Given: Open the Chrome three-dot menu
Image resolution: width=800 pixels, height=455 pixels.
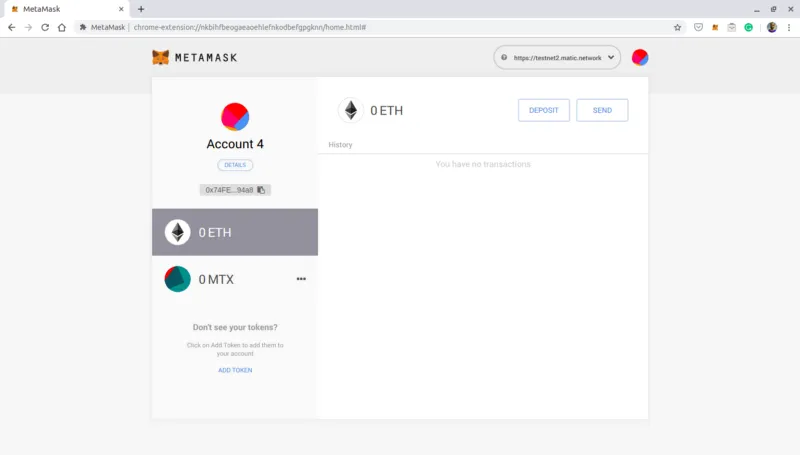Looking at the screenshot, I should (789, 28).
